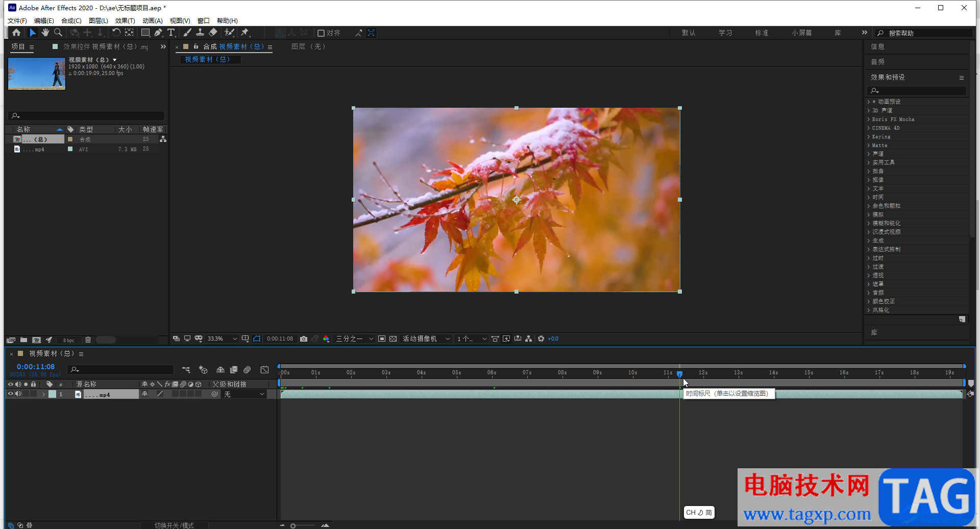Select the Rotation tool
The height and width of the screenshot is (529, 980).
point(116,33)
